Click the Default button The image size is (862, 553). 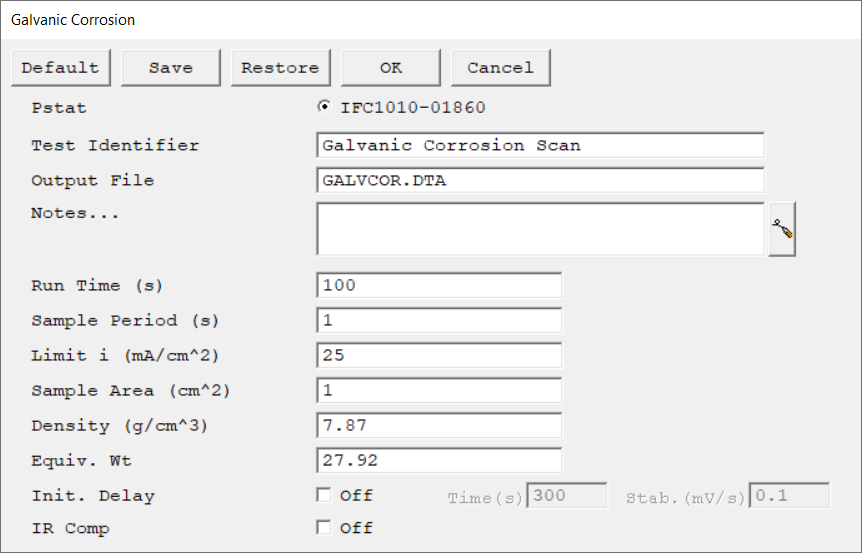[60, 68]
